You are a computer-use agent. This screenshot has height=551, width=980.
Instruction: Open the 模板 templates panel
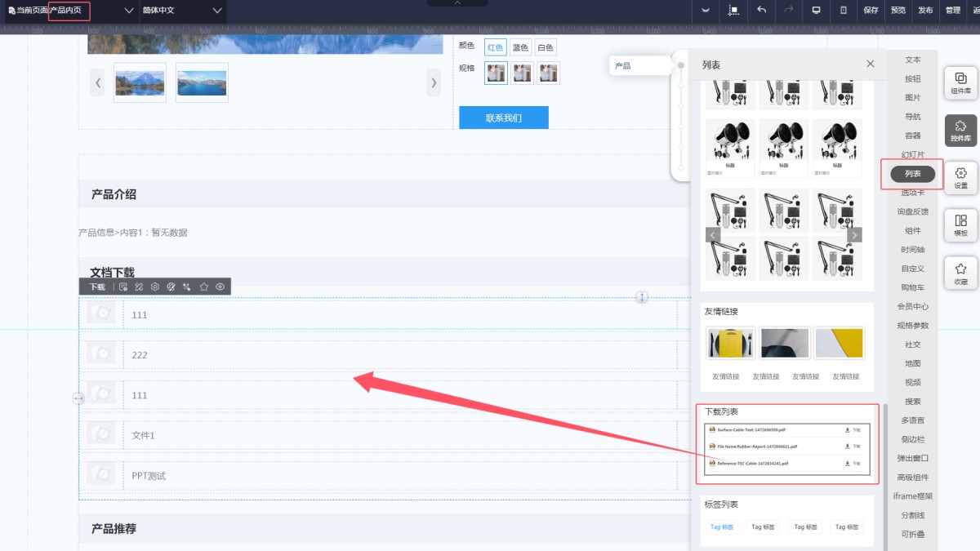click(960, 225)
